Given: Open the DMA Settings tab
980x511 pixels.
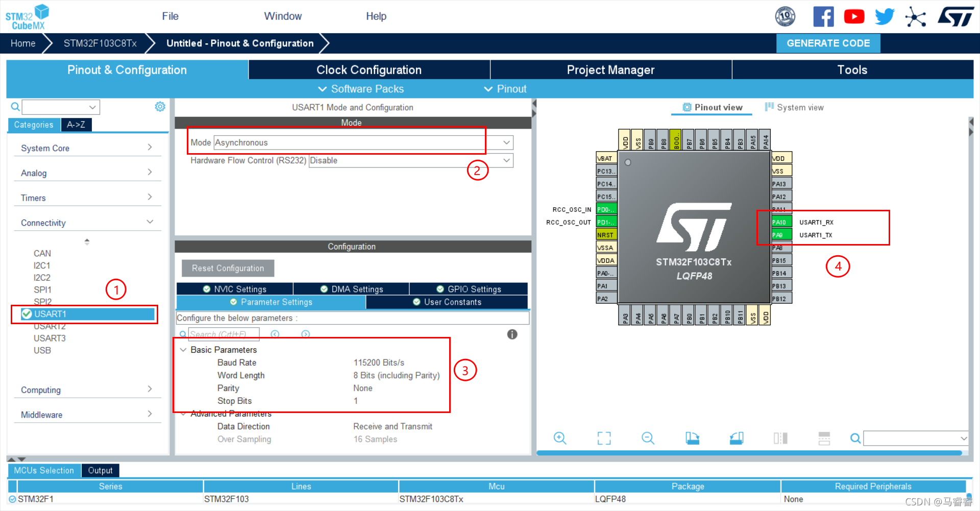Looking at the screenshot, I should tap(352, 289).
